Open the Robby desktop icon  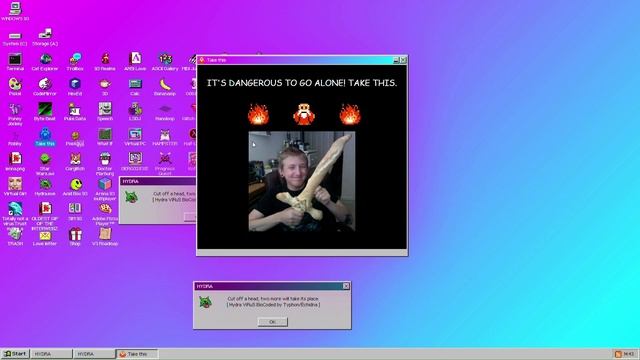(15, 139)
